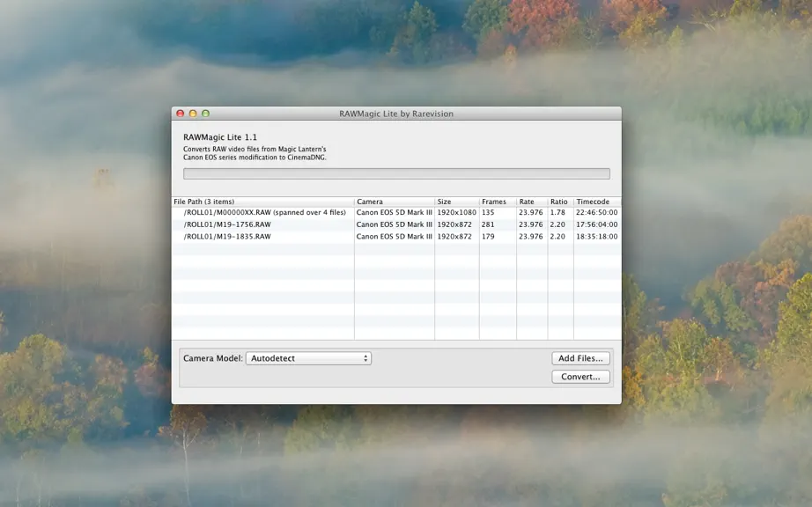The image size is (812, 507).
Task: Open the Camera Model Autodetect dropdown
Action: pos(308,358)
